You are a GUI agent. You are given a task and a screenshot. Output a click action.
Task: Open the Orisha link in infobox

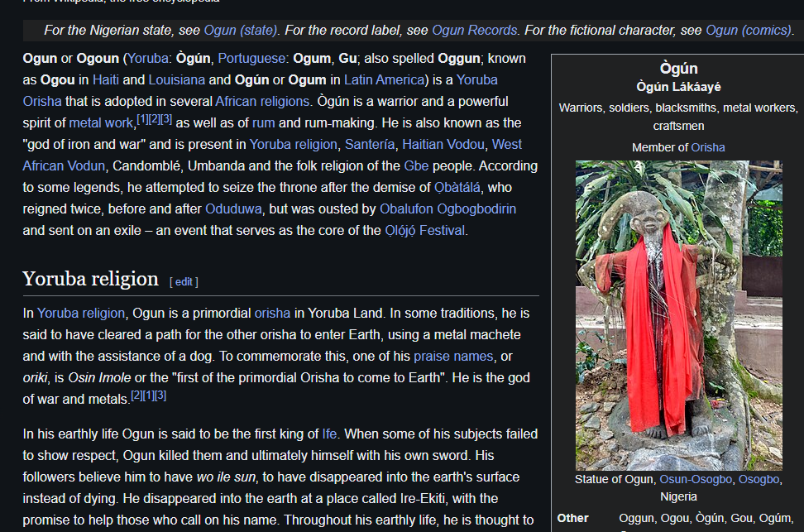pyautogui.click(x=708, y=147)
